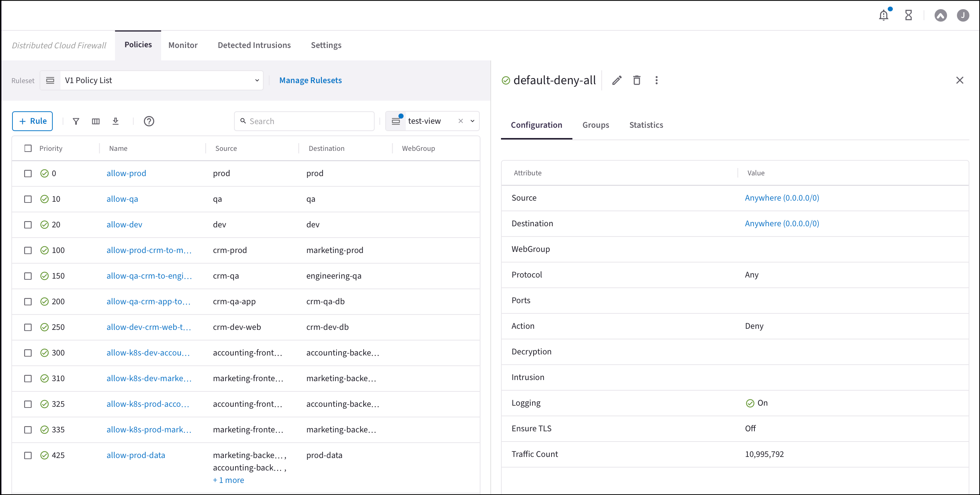
Task: Open the test-view saved view dropdown
Action: (472, 121)
